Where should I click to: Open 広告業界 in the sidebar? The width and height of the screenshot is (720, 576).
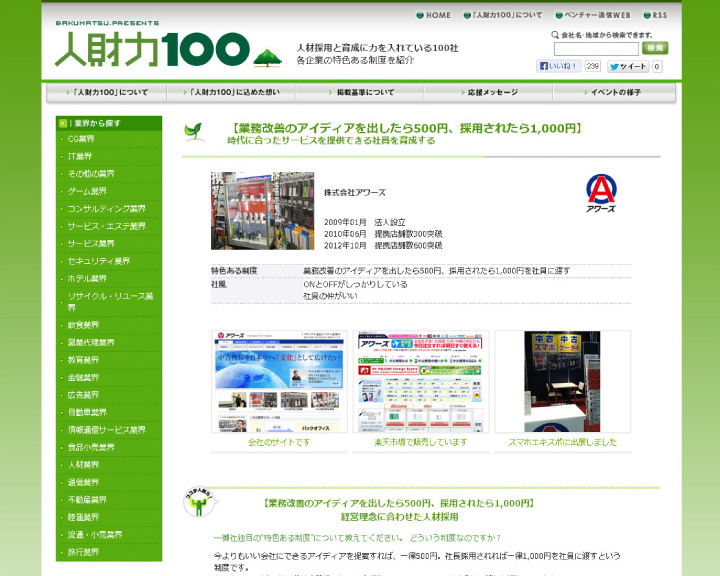click(83, 395)
